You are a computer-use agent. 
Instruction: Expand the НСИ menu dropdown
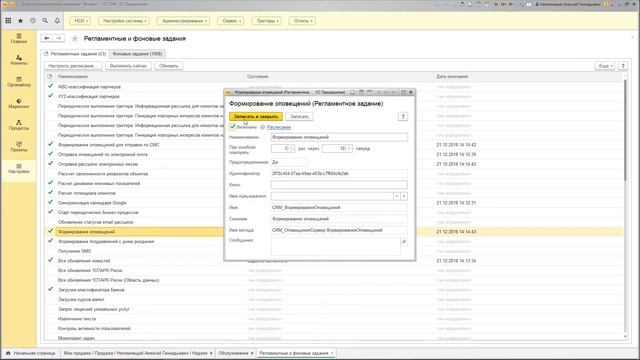pos(80,21)
